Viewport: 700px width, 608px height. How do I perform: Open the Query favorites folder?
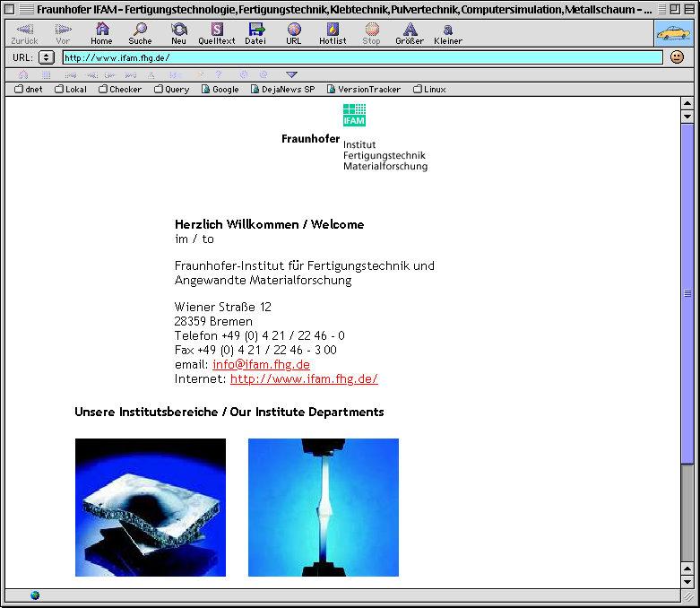pyautogui.click(x=172, y=90)
